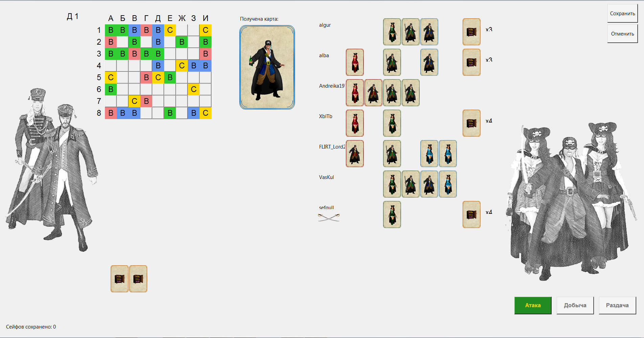Viewport: 644px width, 338px height.
Task: Choose grid cell И3 with red B
Action: 205,54
